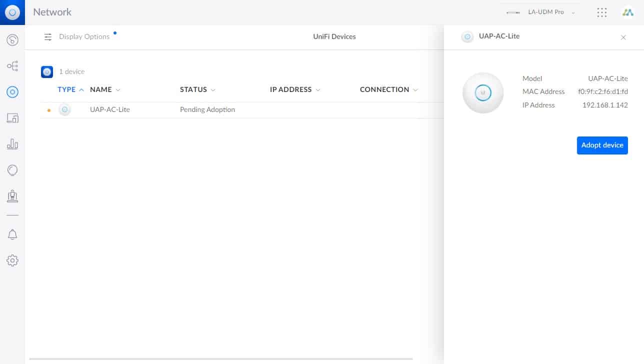The width and height of the screenshot is (644, 364).
Task: Open the user account avatar
Action: pyautogui.click(x=627, y=12)
